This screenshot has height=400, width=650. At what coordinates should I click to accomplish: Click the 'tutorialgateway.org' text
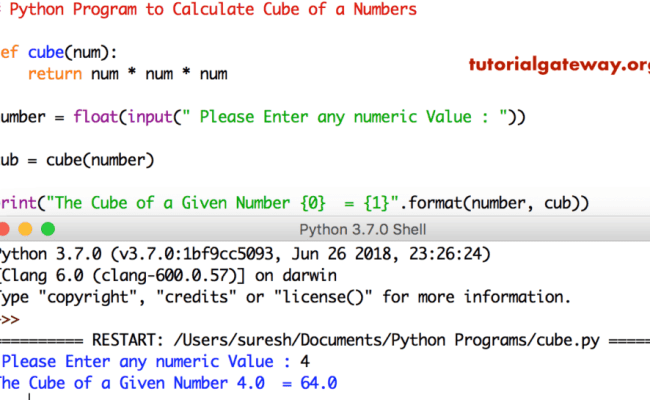tap(559, 65)
